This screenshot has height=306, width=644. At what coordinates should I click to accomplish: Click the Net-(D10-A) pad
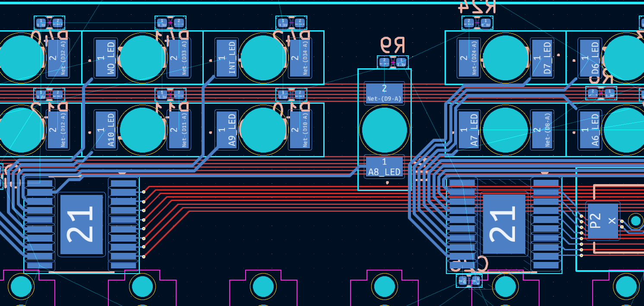pyautogui.click(x=300, y=130)
